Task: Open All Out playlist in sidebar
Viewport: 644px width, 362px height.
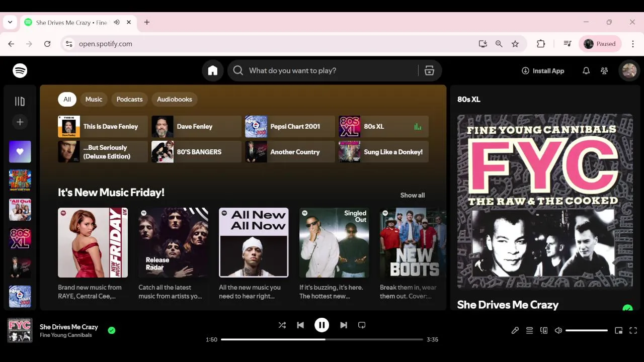Action: click(x=20, y=209)
